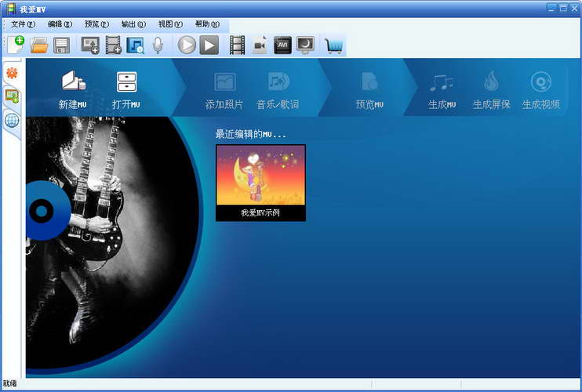This screenshot has height=392, width=582.
Task: Click the new MV file toolbar icon
Action: 16,45
